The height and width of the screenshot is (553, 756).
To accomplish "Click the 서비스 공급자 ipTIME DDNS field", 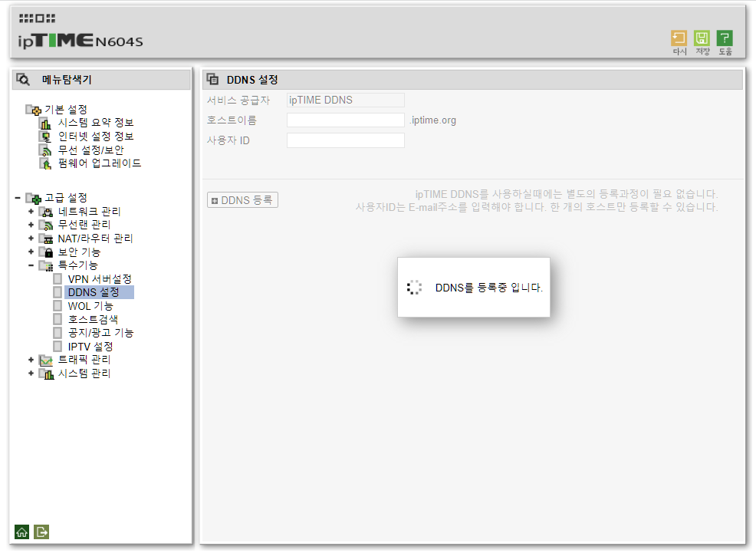I will (x=346, y=100).
